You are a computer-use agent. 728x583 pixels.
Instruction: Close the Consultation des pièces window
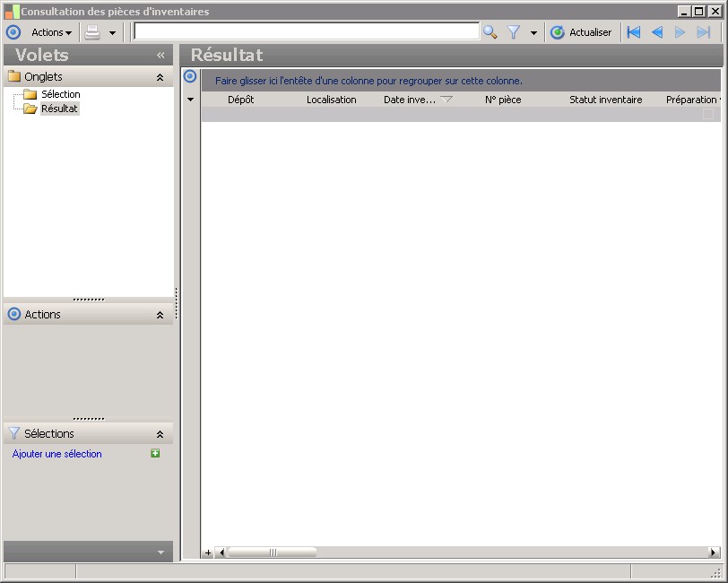[715, 11]
